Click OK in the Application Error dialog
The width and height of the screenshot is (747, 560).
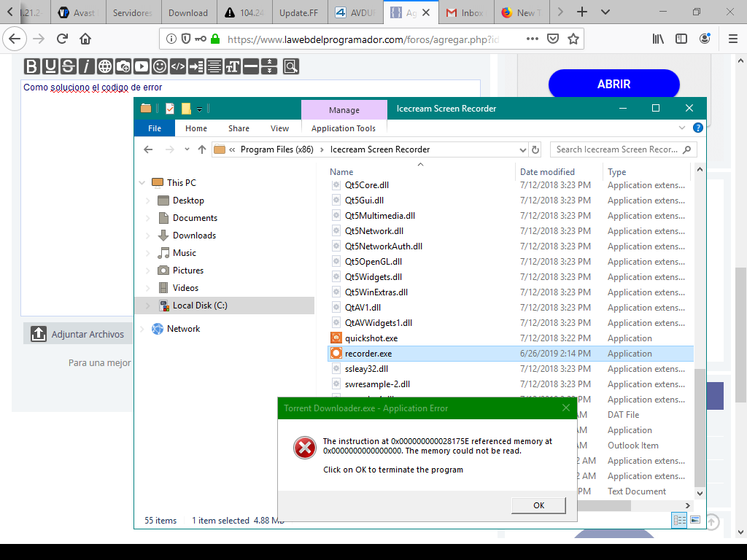point(538,505)
